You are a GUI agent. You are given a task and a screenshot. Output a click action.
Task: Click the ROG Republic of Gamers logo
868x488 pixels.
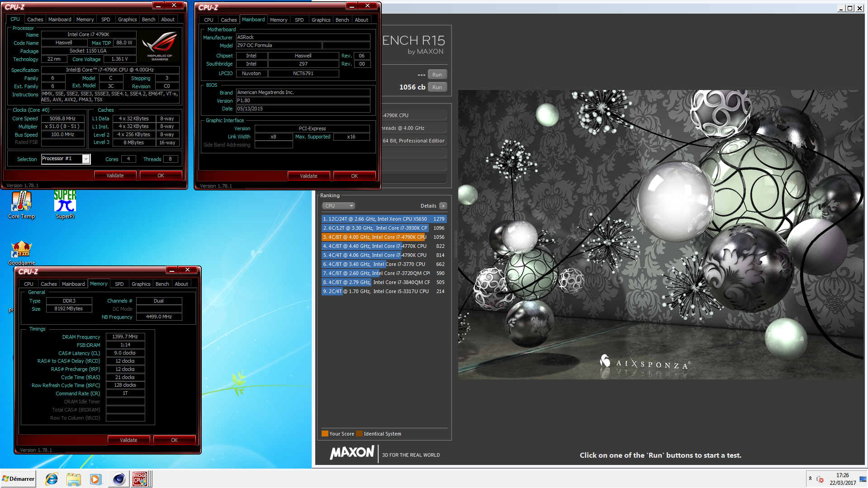tap(159, 47)
